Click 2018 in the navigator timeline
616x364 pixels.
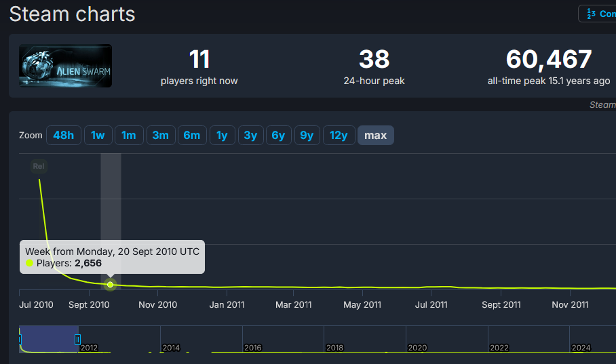click(334, 348)
